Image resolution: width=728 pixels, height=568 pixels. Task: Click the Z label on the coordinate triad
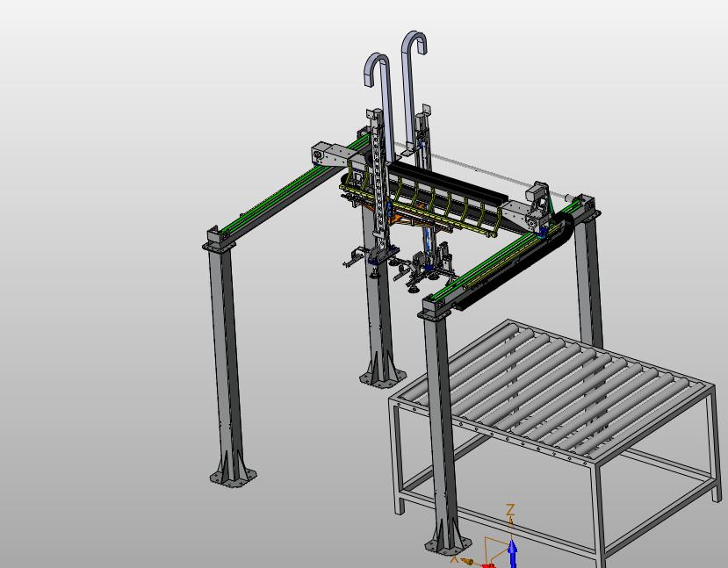(x=510, y=509)
